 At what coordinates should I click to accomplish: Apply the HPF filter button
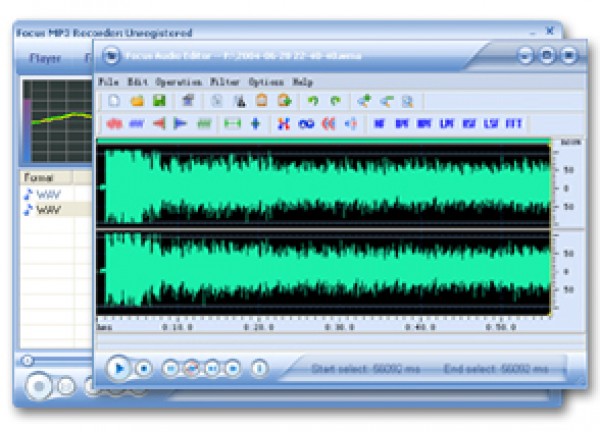(424, 124)
